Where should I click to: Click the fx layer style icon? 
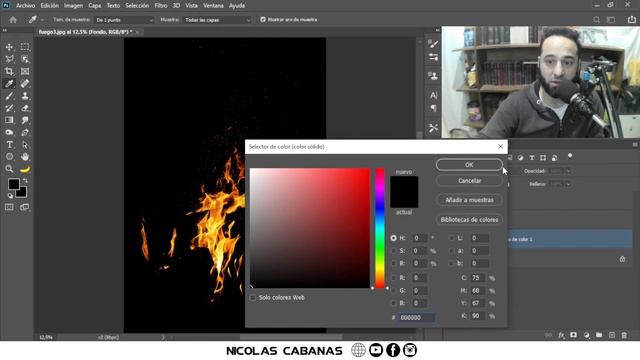tap(561, 335)
